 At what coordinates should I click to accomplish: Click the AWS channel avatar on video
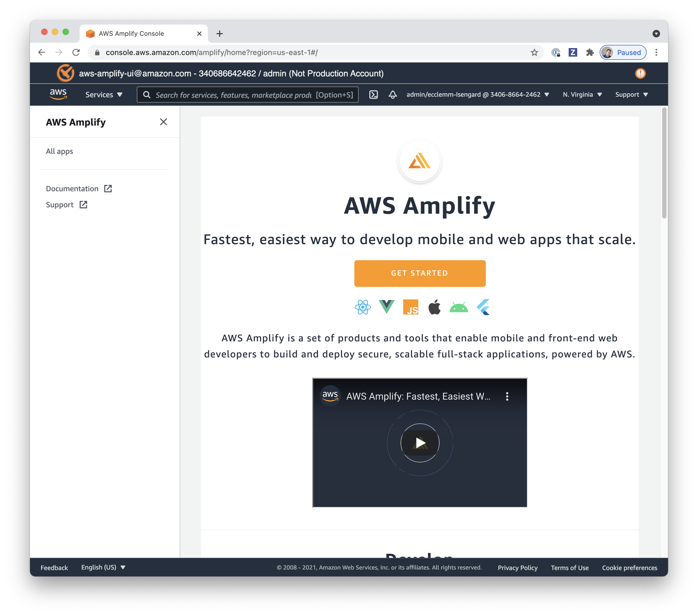(x=330, y=396)
